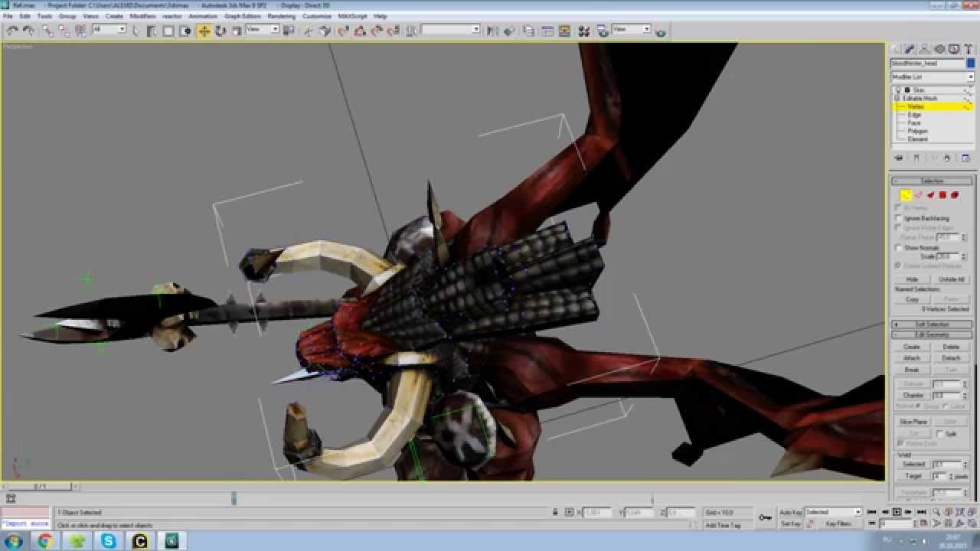Enable the Split checkbox near Cut
This screenshot has width=980, height=551.
[x=941, y=434]
